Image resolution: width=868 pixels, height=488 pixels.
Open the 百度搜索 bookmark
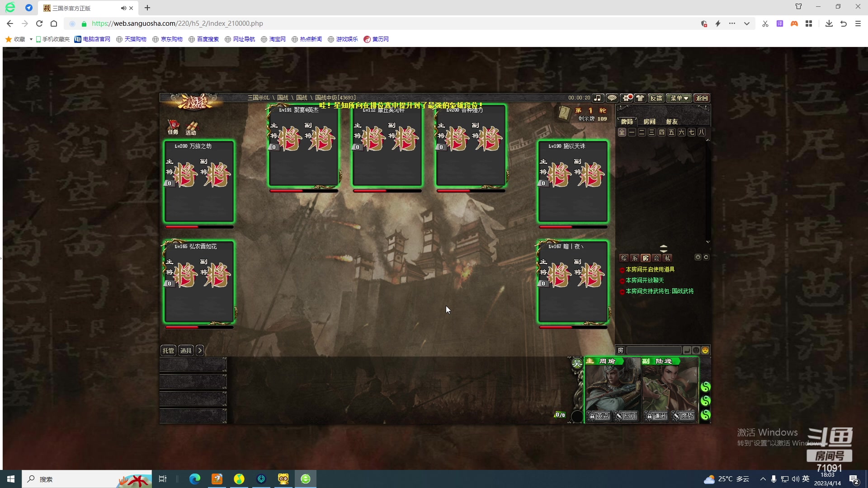[204, 39]
